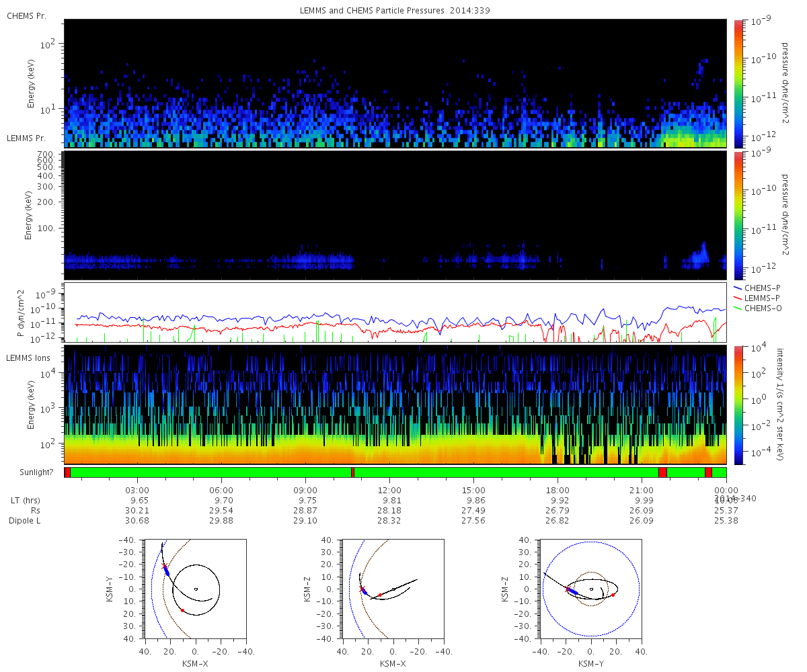Click the LEMMS Ions intensity color bar
The height and width of the screenshot is (672, 807).
pos(740,405)
